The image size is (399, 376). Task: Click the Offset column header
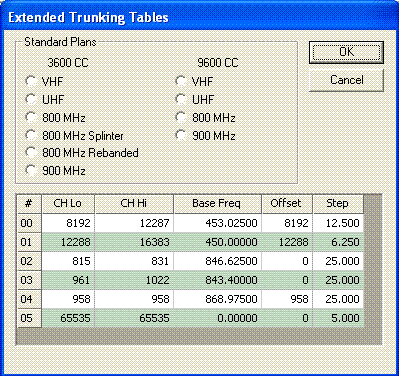click(287, 203)
